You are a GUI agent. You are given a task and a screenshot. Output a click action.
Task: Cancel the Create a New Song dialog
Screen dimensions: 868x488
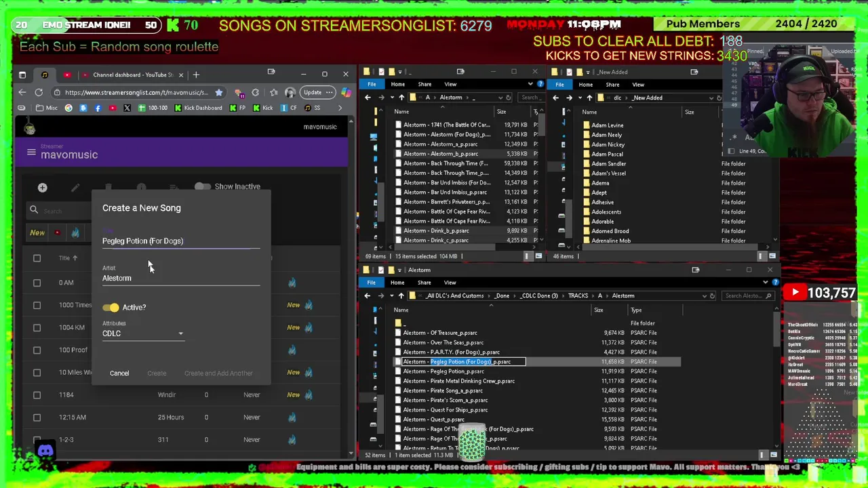(x=119, y=373)
